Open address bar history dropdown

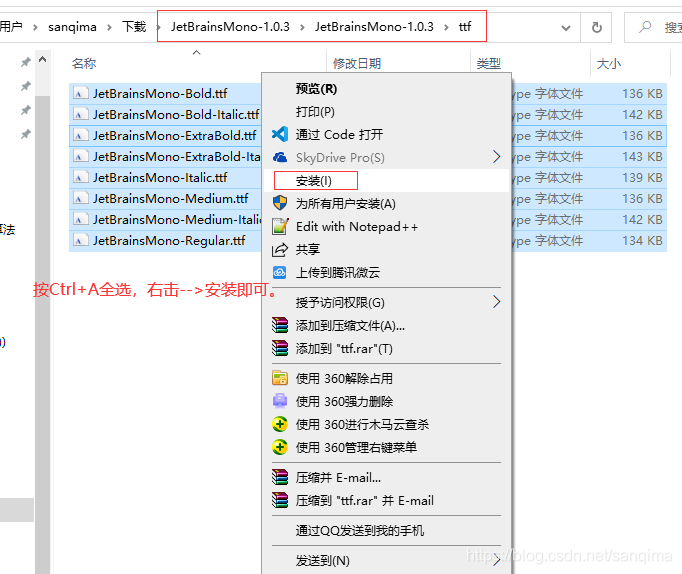(565, 28)
